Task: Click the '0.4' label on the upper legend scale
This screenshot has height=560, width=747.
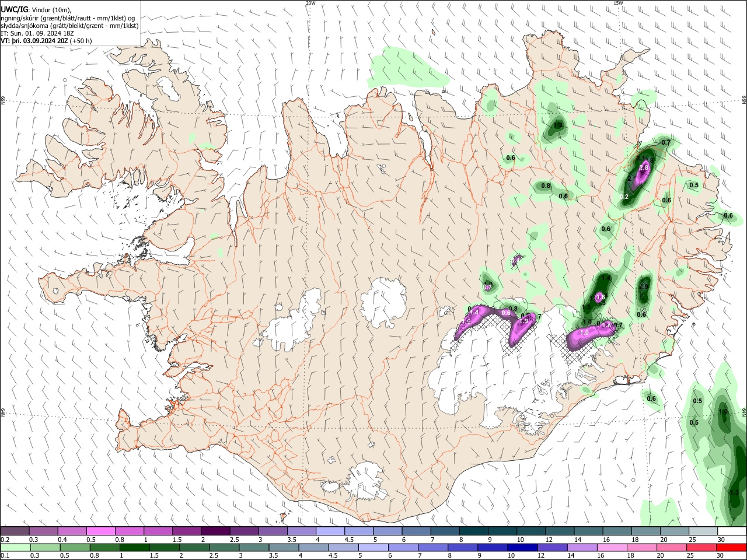Action: pos(62,540)
